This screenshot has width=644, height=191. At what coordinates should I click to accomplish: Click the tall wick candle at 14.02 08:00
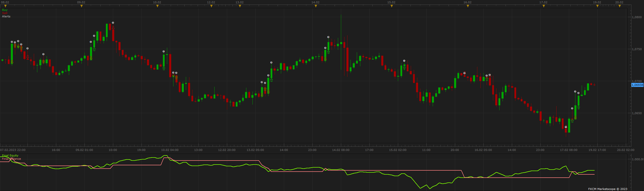341,42
